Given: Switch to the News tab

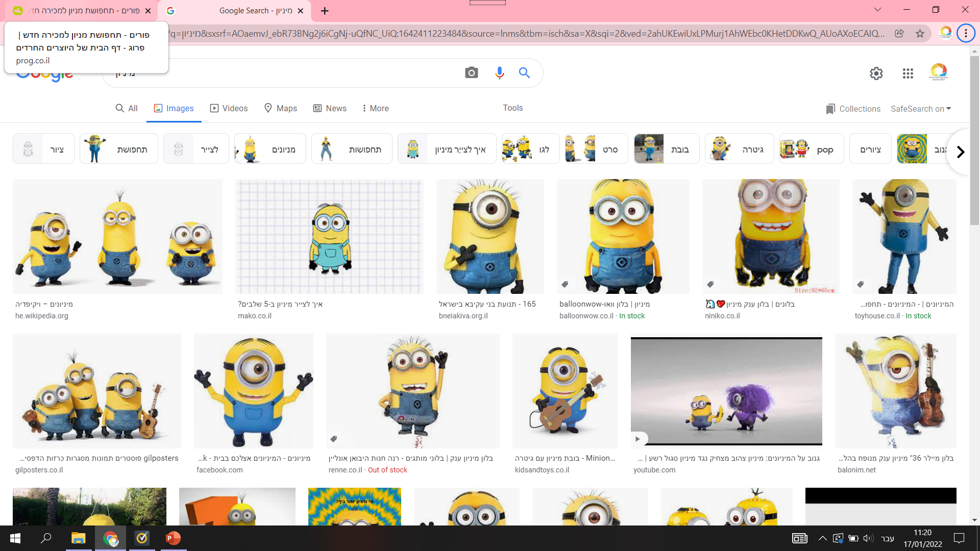Looking at the screenshot, I should tap(330, 108).
